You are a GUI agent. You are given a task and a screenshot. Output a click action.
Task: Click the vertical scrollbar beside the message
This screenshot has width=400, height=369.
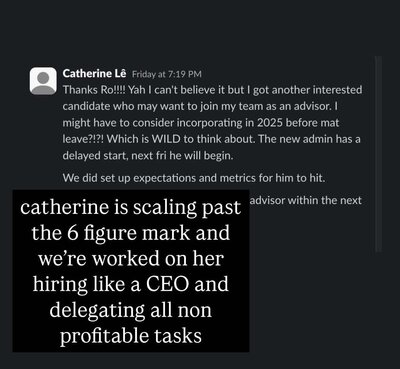coord(378,154)
